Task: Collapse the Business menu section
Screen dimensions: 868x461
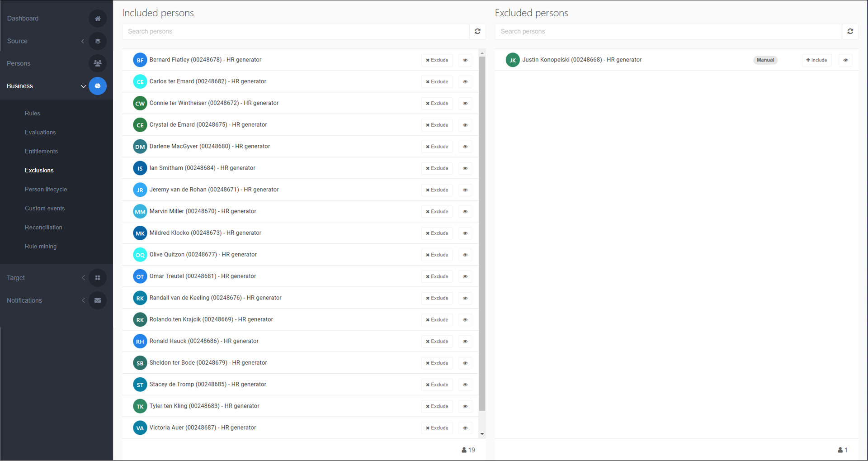Action: pyautogui.click(x=83, y=86)
